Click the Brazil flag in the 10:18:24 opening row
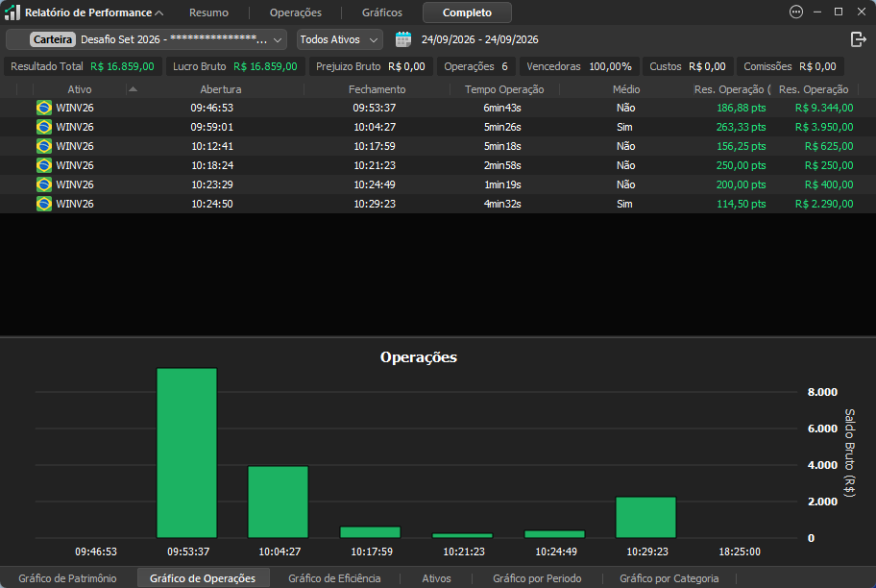This screenshot has height=588, width=876. pos(44,165)
